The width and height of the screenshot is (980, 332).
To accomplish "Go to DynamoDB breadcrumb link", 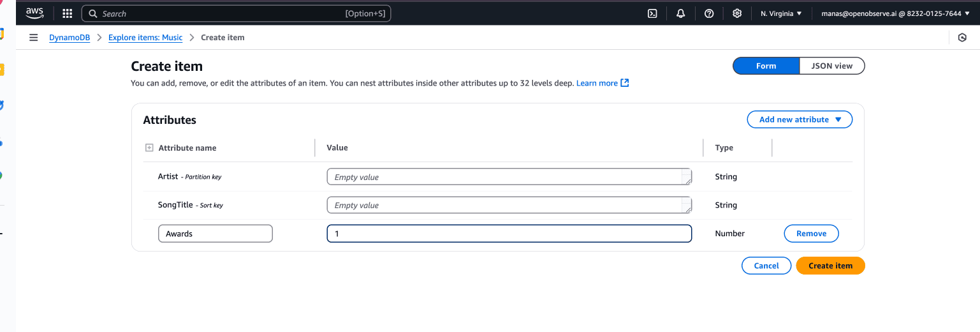I will click(x=69, y=38).
